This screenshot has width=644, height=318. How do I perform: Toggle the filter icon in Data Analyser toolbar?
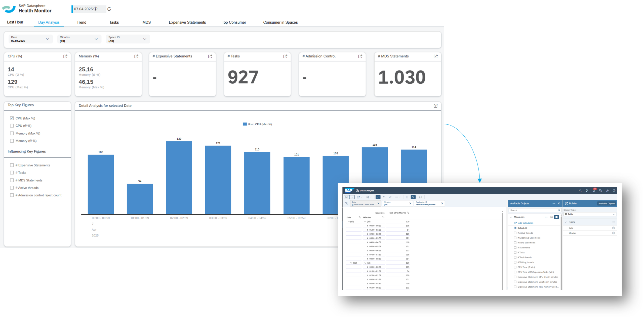(413, 197)
